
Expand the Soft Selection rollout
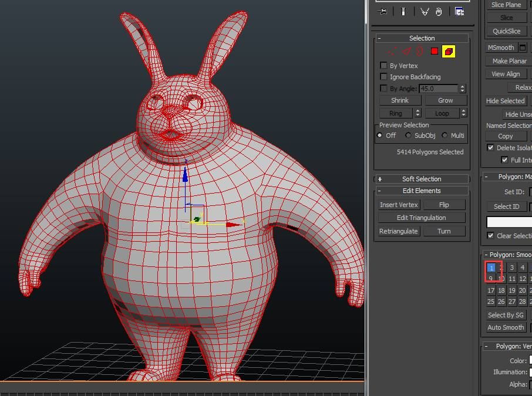tap(422, 179)
